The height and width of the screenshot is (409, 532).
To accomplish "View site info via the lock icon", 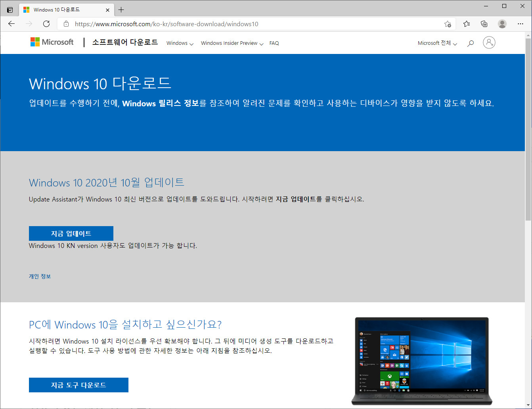I will (66, 24).
